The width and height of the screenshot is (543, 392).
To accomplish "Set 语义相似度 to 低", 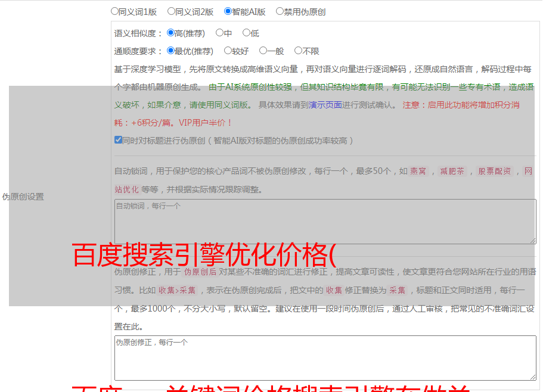I will point(247,33).
